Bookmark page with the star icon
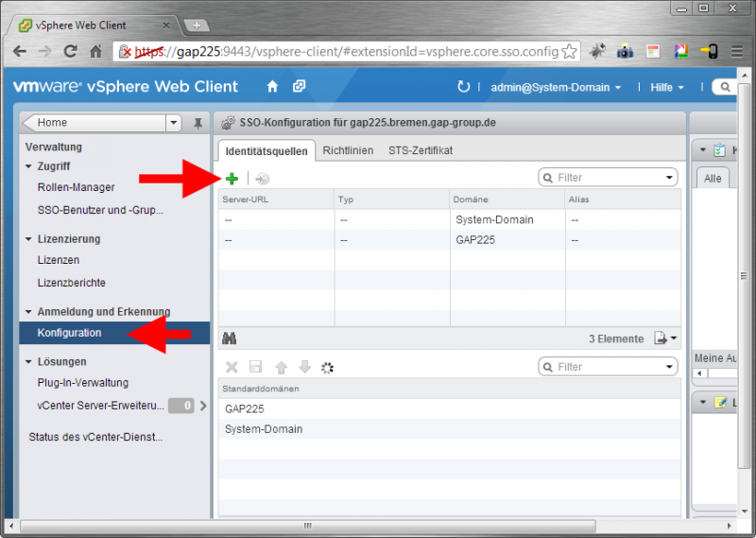This screenshot has width=756, height=538. pyautogui.click(x=570, y=51)
